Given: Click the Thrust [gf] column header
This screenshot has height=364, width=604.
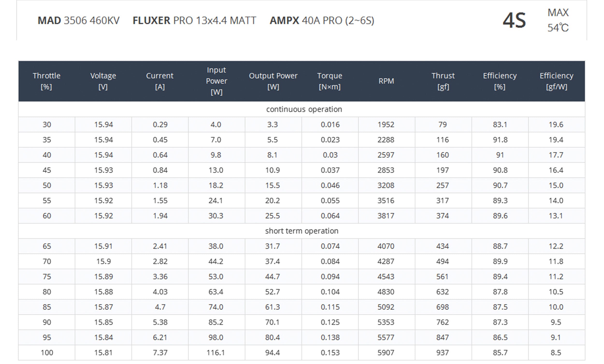Looking at the screenshot, I should (x=443, y=81).
